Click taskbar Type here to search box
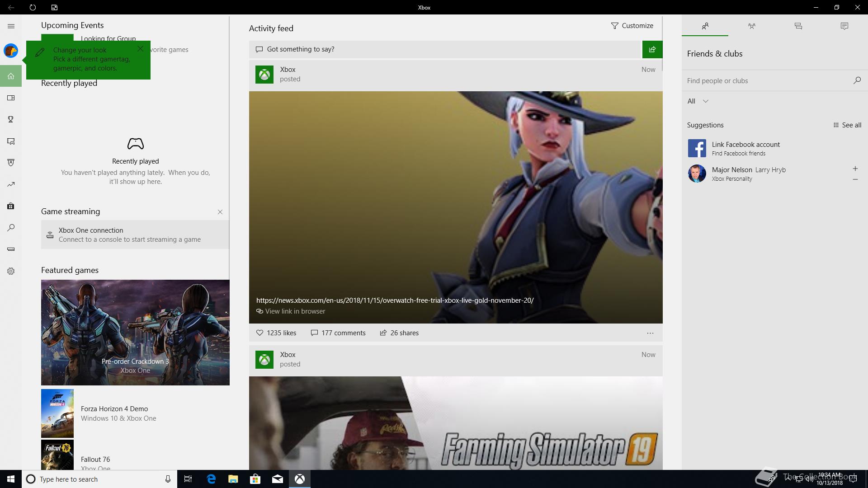 point(99,479)
